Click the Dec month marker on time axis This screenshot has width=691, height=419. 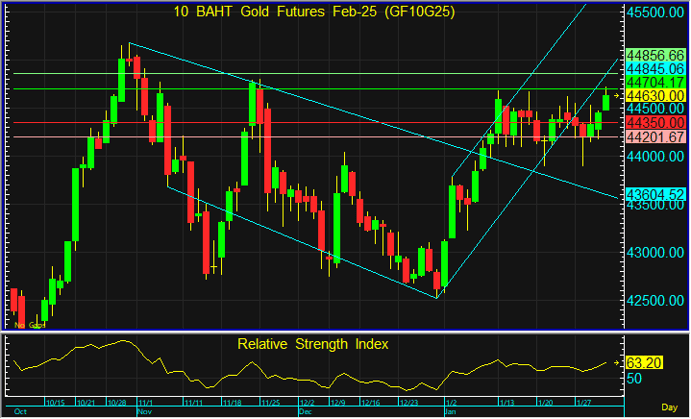coord(307,411)
